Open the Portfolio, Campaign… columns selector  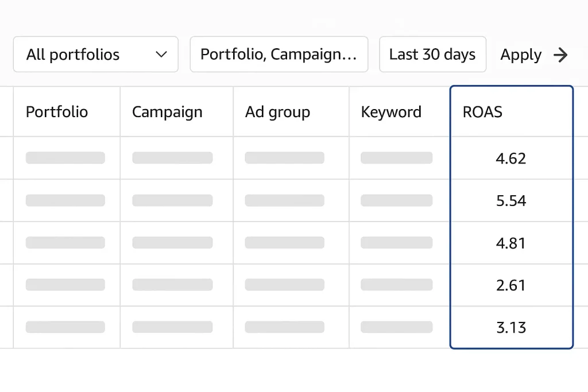pyautogui.click(x=278, y=55)
